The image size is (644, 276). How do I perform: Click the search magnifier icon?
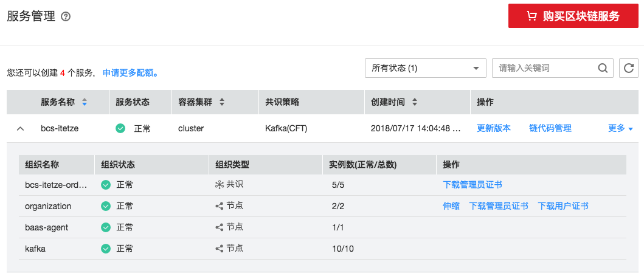(x=603, y=68)
